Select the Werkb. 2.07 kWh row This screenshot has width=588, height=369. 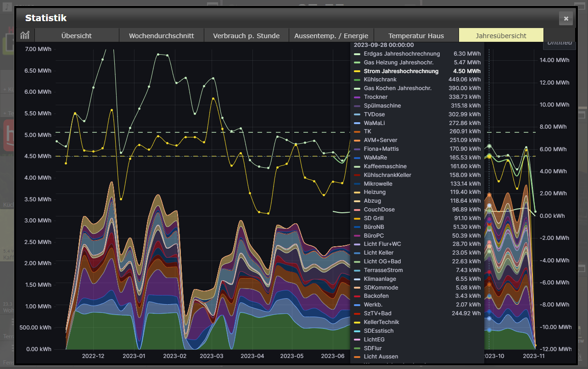click(x=417, y=305)
